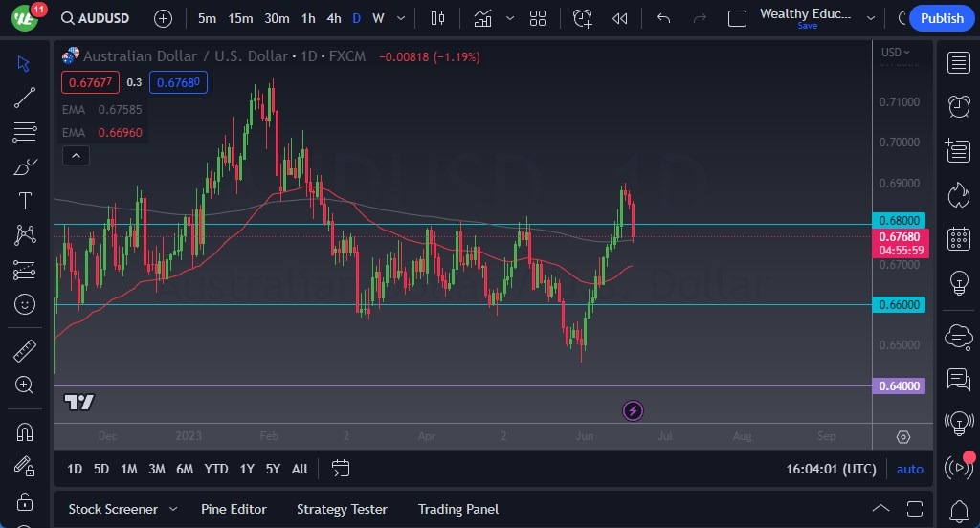Open the calendar panel in right sidebar
This screenshot has height=528, width=980.
click(958, 239)
